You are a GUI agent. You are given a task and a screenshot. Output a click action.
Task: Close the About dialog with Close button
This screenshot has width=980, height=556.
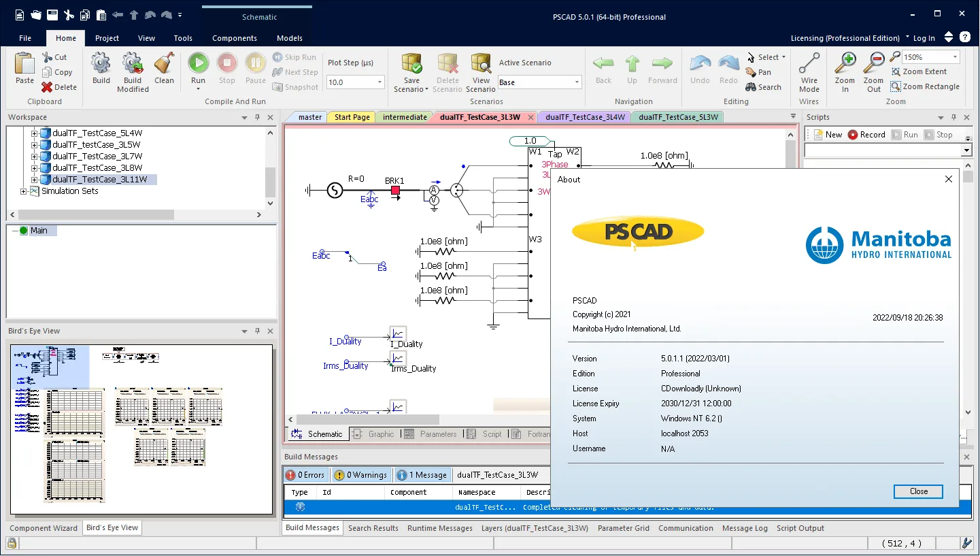tap(918, 491)
